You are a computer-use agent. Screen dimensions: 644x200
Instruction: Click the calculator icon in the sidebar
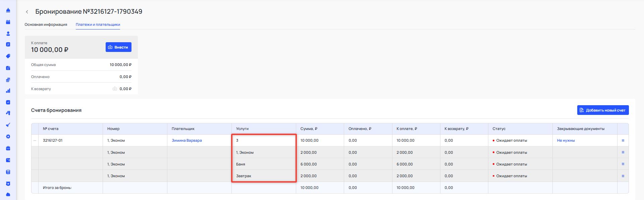tap(8, 172)
